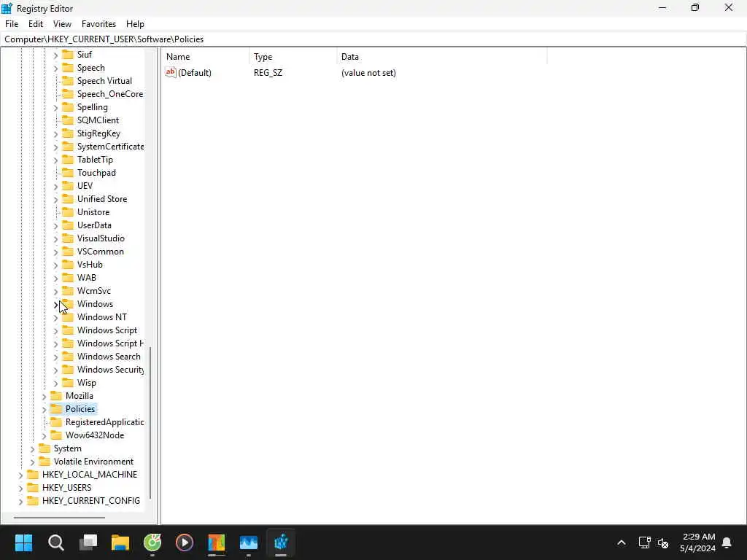747x560 pixels.
Task: Expand the Unified Store key
Action: [55, 200]
